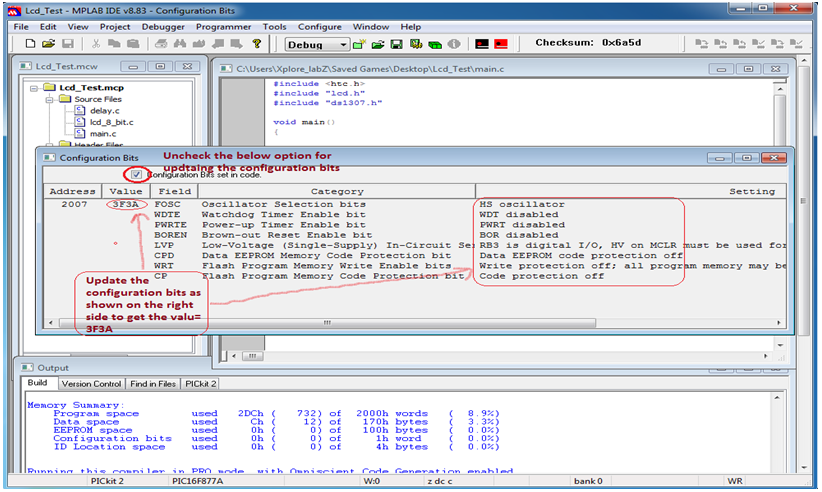The height and width of the screenshot is (492, 822).
Task: Click the lcd_8_bit.c file icon
Action: [x=80, y=122]
